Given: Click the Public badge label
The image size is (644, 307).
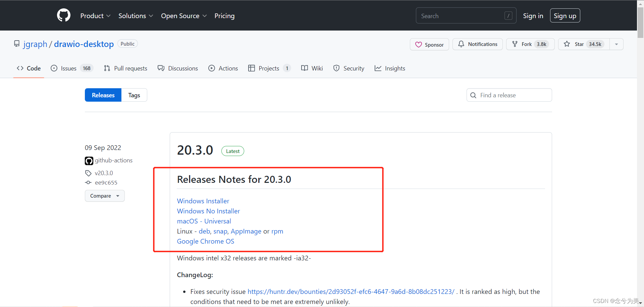Looking at the screenshot, I should (x=127, y=44).
